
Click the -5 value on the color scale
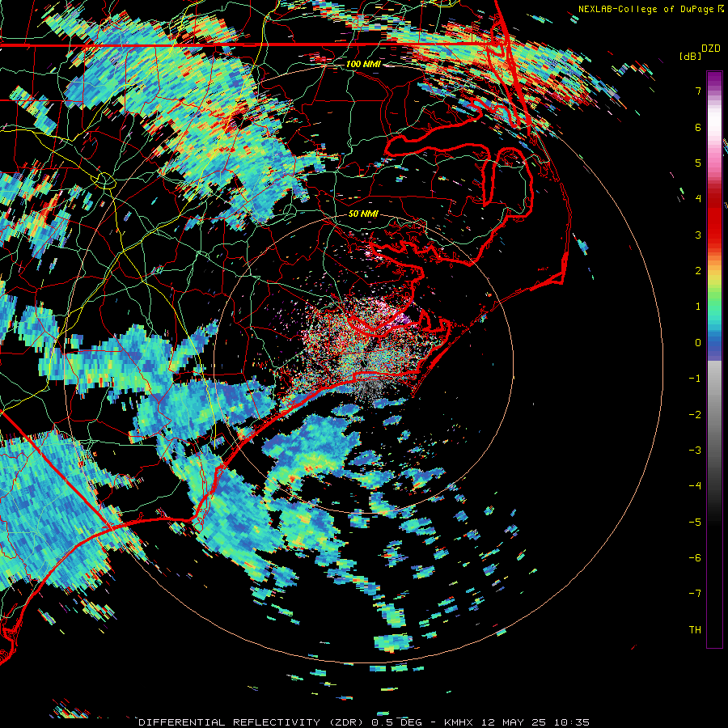695,523
